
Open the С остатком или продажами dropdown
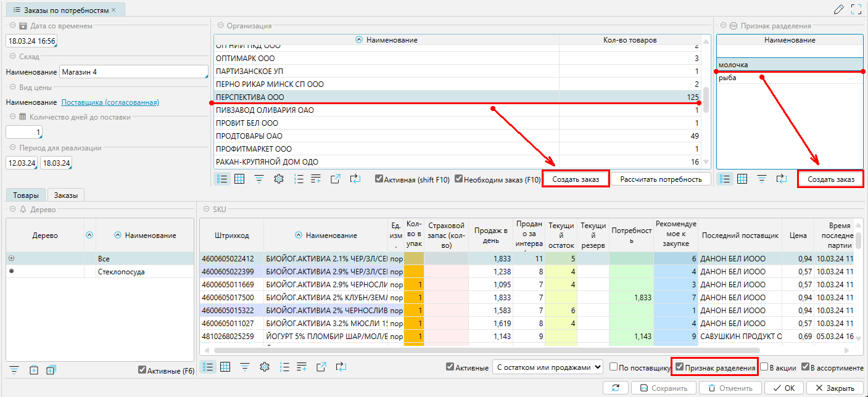pos(547,367)
